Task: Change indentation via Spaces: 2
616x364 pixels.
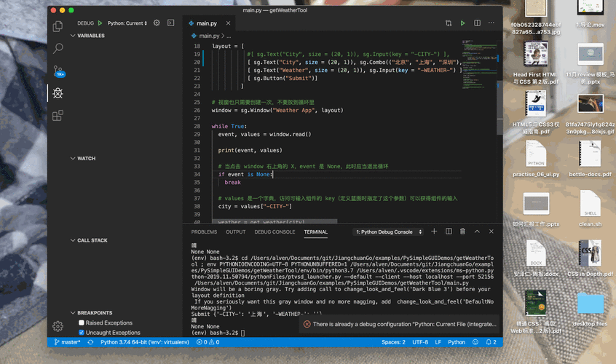Action: click(393, 342)
